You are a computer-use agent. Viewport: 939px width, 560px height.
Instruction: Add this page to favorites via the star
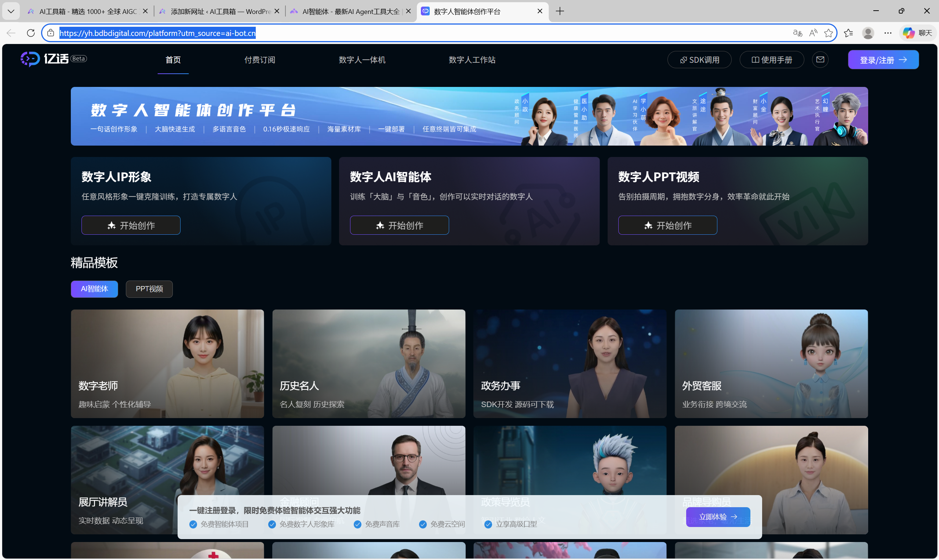(829, 33)
